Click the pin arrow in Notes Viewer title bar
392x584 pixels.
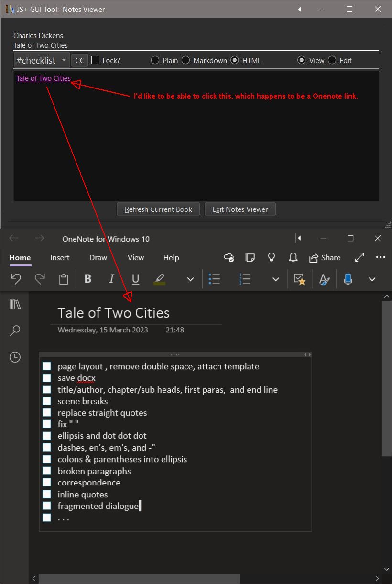click(x=300, y=9)
